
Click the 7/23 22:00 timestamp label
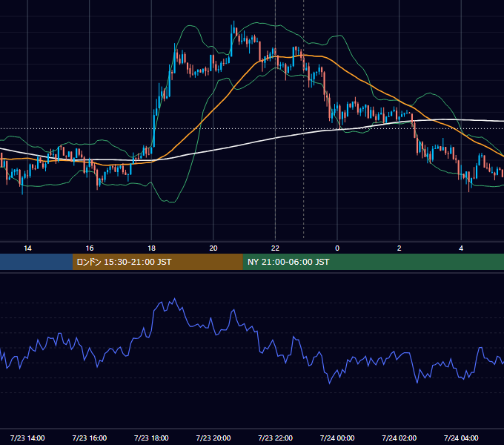(276, 438)
